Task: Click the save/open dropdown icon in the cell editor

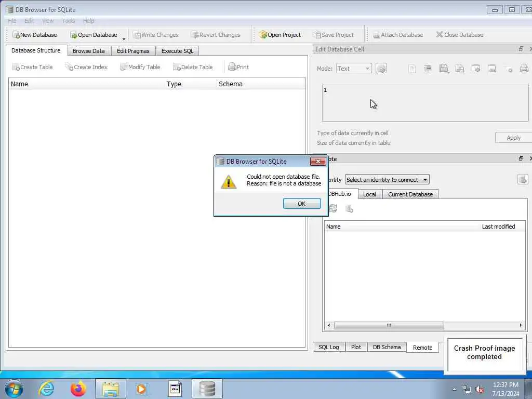Action: point(444,69)
